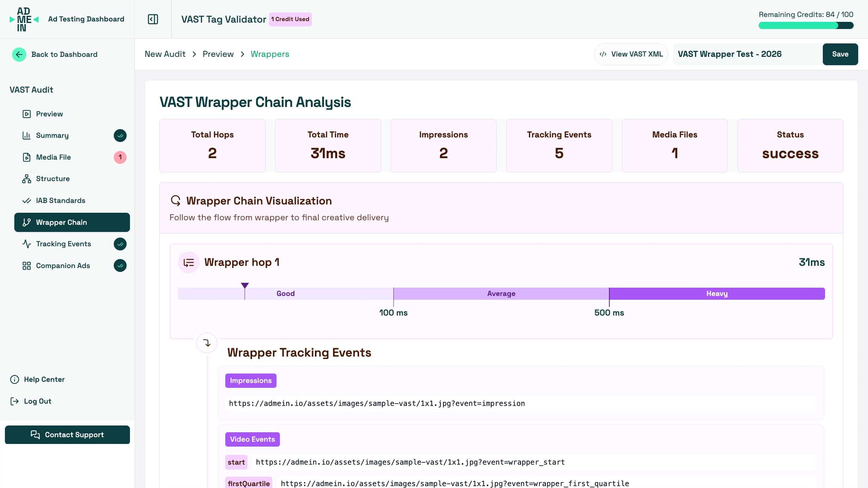Image resolution: width=868 pixels, height=488 pixels.
Task: Click the Heavy segment of latency bar
Action: (x=717, y=293)
